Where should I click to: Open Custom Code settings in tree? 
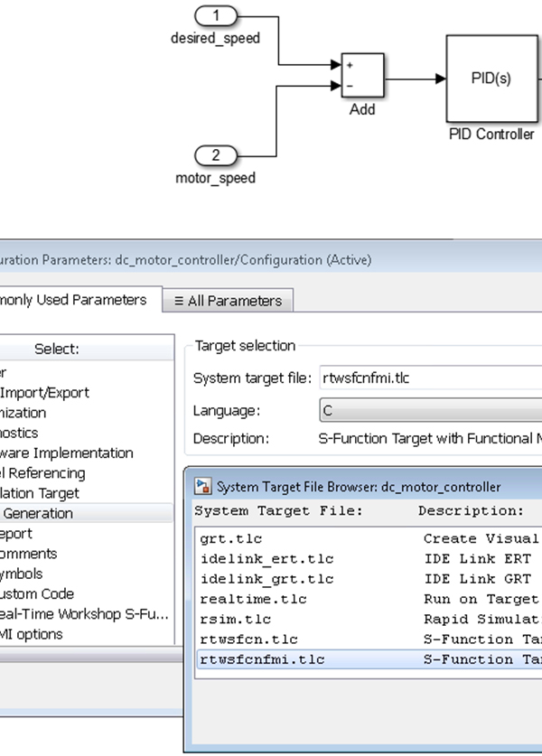pyautogui.click(x=38, y=593)
